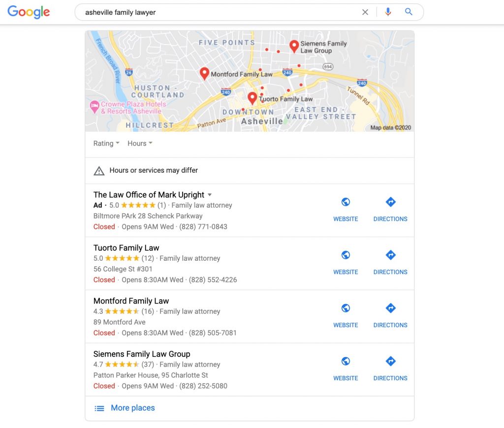This screenshot has height=428, width=504.
Task: Open the Tuorto Family Law listing
Action: pyautogui.click(x=126, y=248)
